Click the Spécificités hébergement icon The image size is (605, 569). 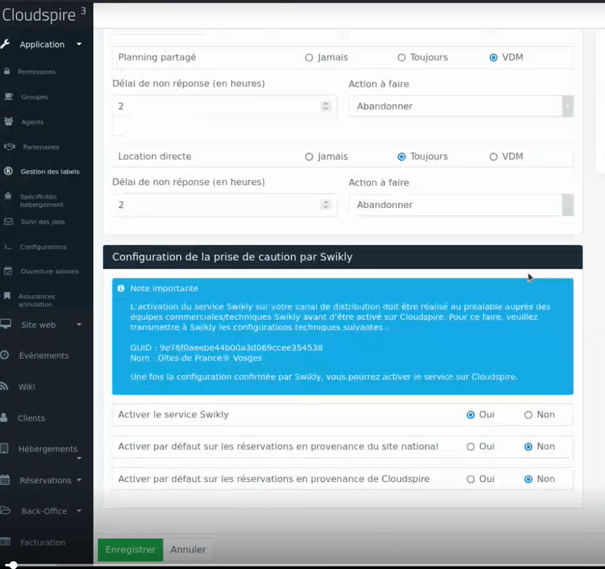(x=8, y=196)
